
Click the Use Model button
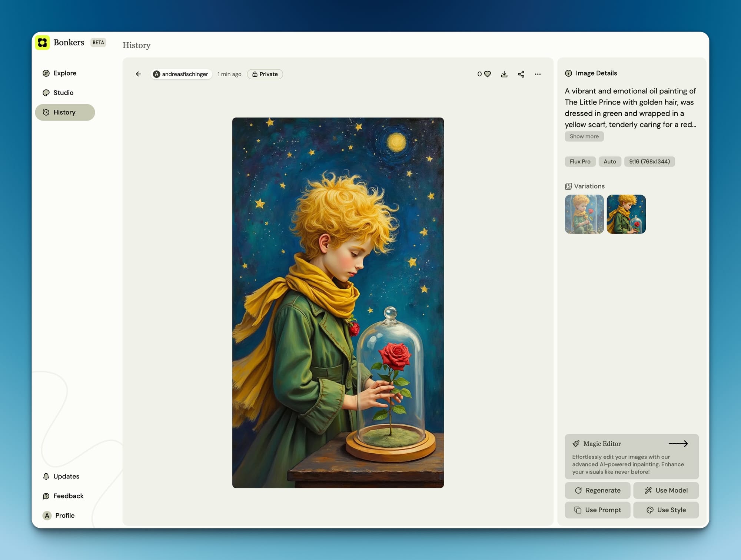coord(666,490)
